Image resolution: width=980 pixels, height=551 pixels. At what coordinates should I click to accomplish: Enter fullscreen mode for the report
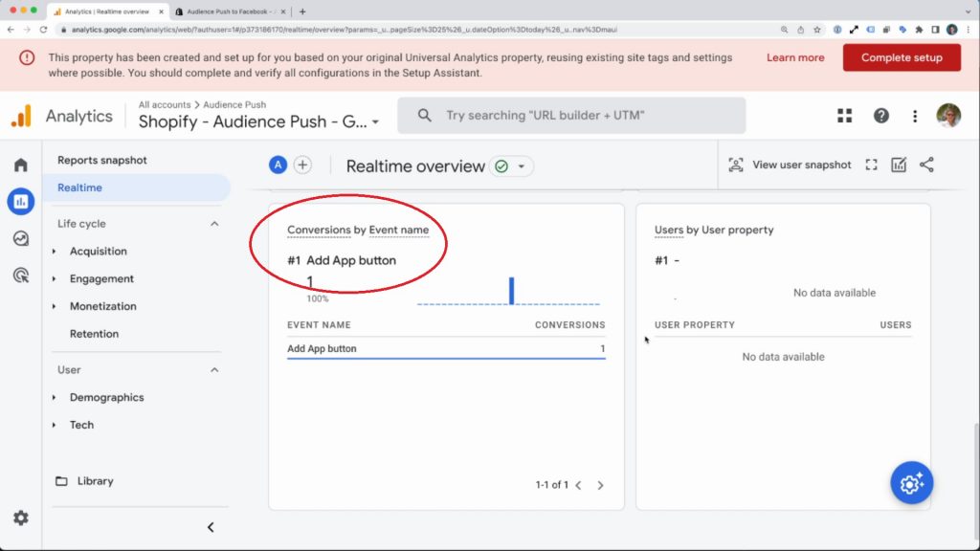pyautogui.click(x=871, y=165)
